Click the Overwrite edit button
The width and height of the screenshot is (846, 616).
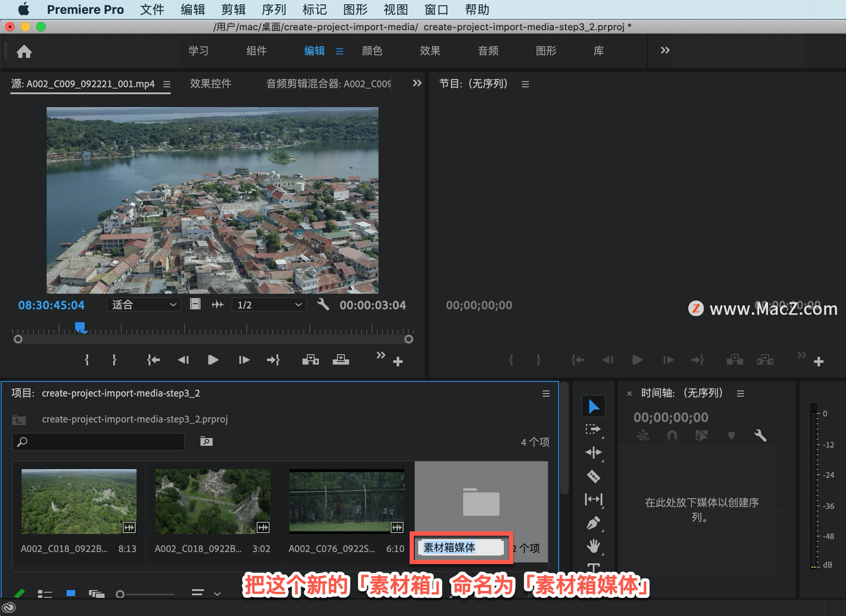click(341, 360)
